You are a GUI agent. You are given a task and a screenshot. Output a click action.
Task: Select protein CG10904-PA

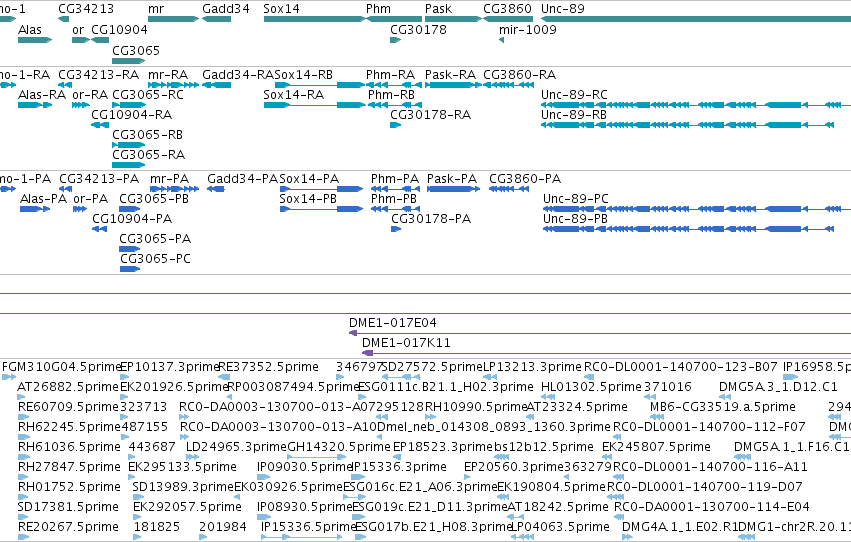99,229
